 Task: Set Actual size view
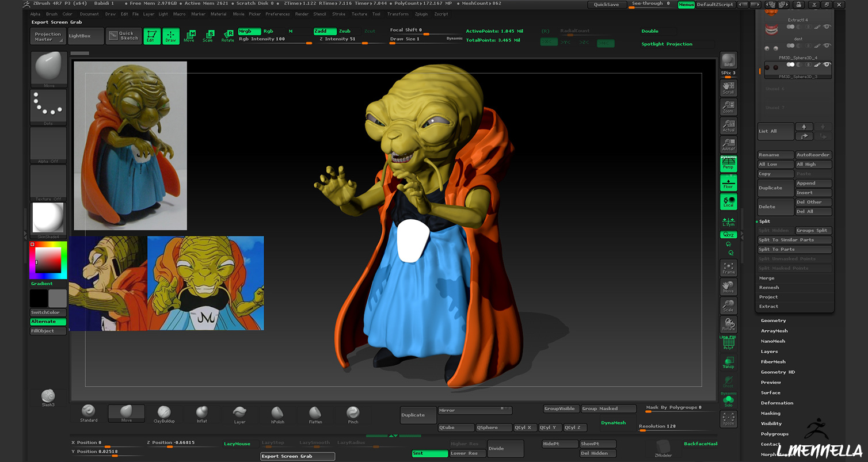(729, 125)
